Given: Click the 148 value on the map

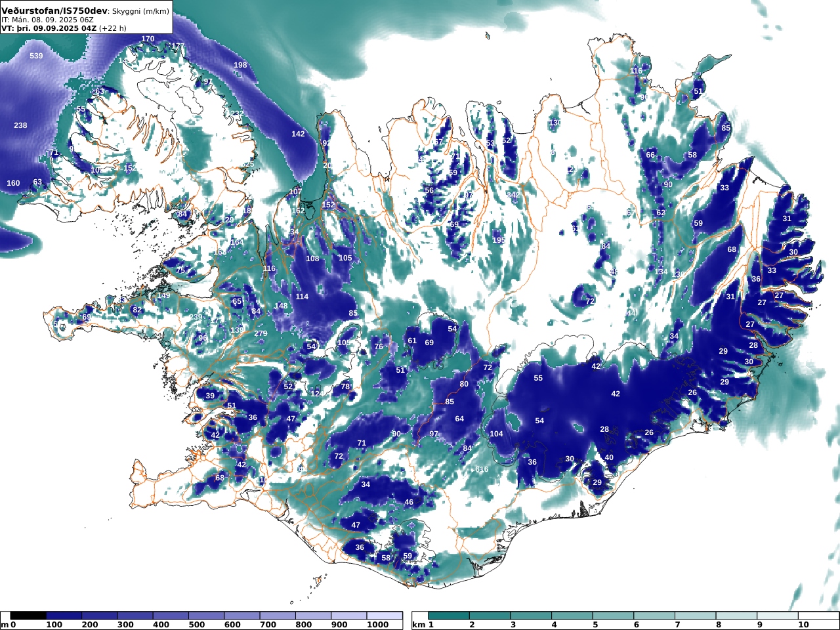Looking at the screenshot, I should pyautogui.click(x=281, y=306).
